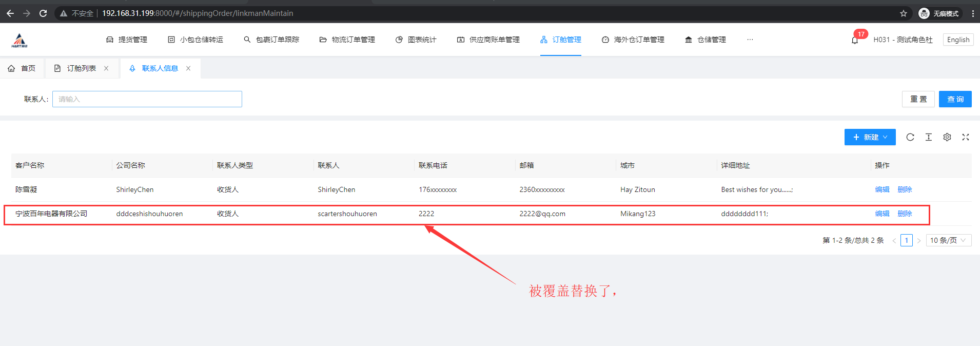Open column settings gear icon
The height and width of the screenshot is (346, 980).
coord(947,137)
